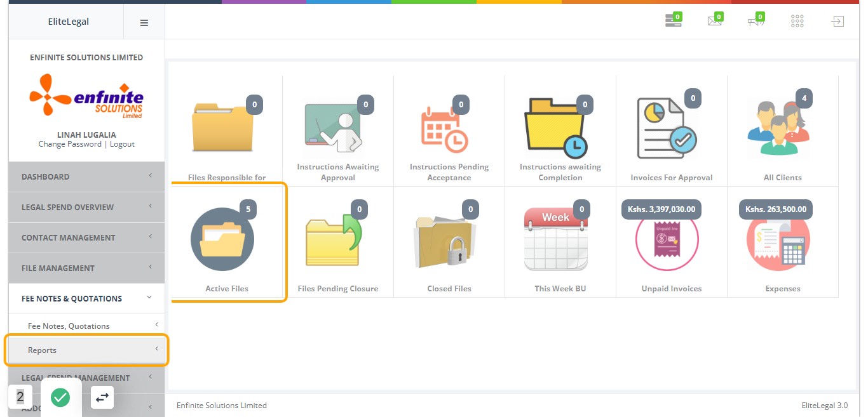Open This Week BU calendar icon
The width and height of the screenshot is (868, 417).
(x=556, y=239)
